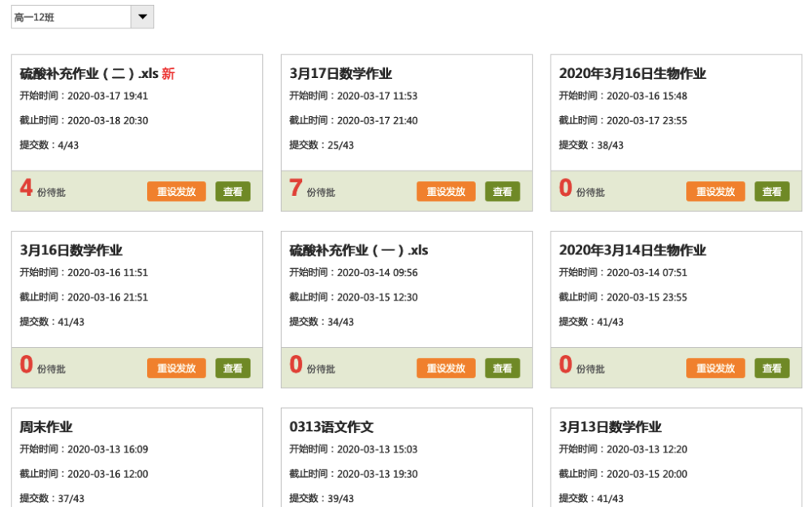Click the deadline 截止时间：2020-03-15 12:30
812x507 pixels.
click(x=354, y=297)
